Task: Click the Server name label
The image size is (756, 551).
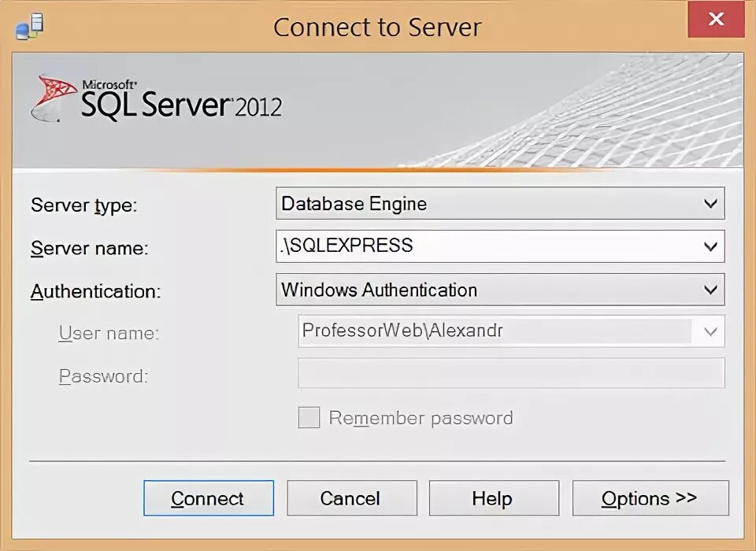Action: click(89, 248)
